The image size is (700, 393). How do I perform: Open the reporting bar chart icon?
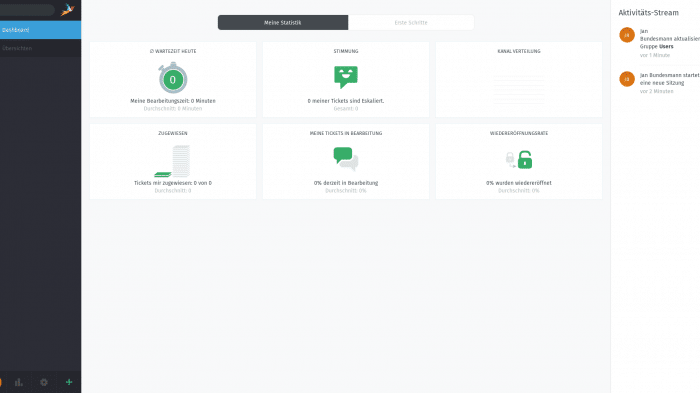click(19, 382)
